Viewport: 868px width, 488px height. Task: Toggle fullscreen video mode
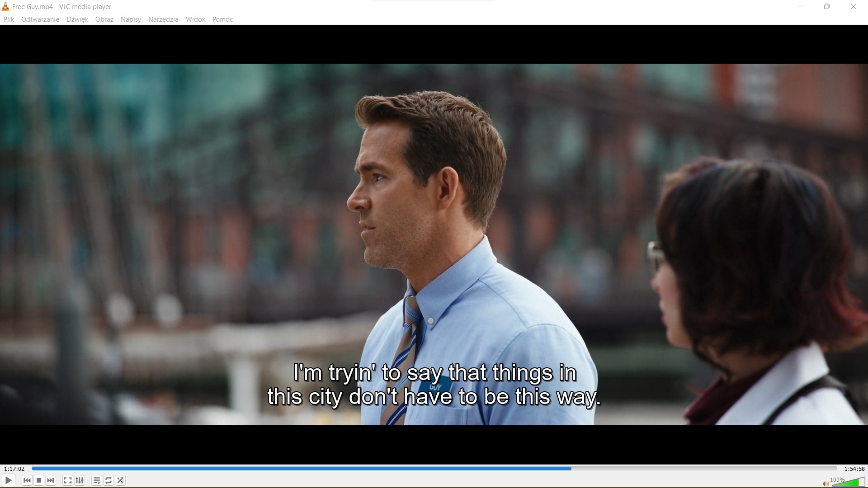[67, 480]
